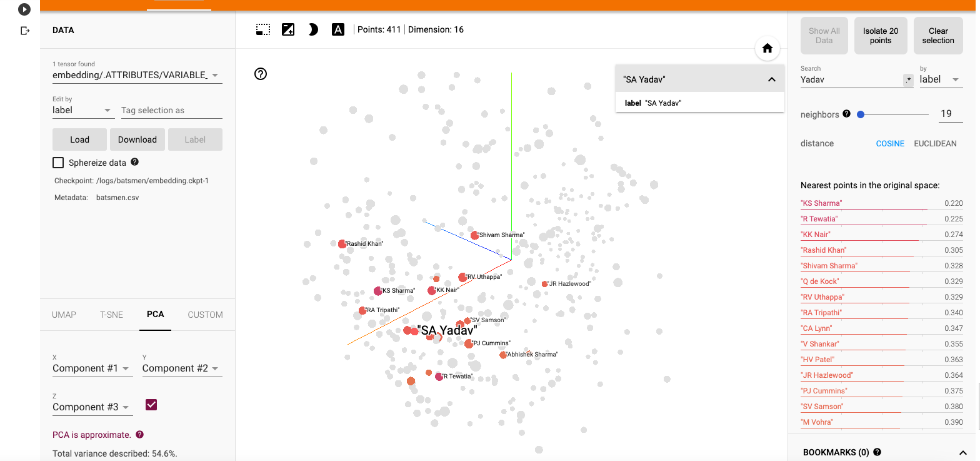The image size is (980, 461).
Task: Check the Sphereize data checkbox
Action: [58, 163]
